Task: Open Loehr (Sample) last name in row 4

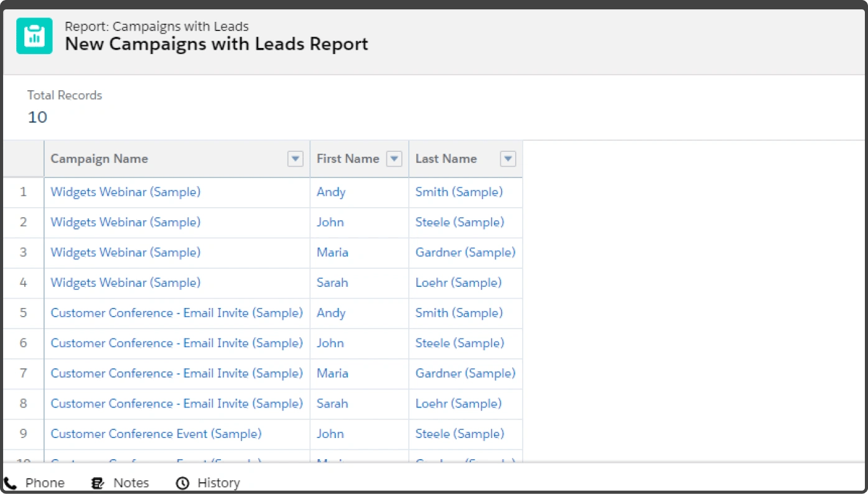Action: click(459, 282)
